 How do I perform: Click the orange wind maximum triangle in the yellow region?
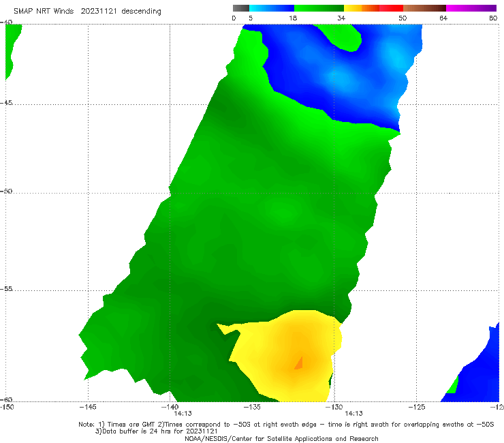pos(299,363)
